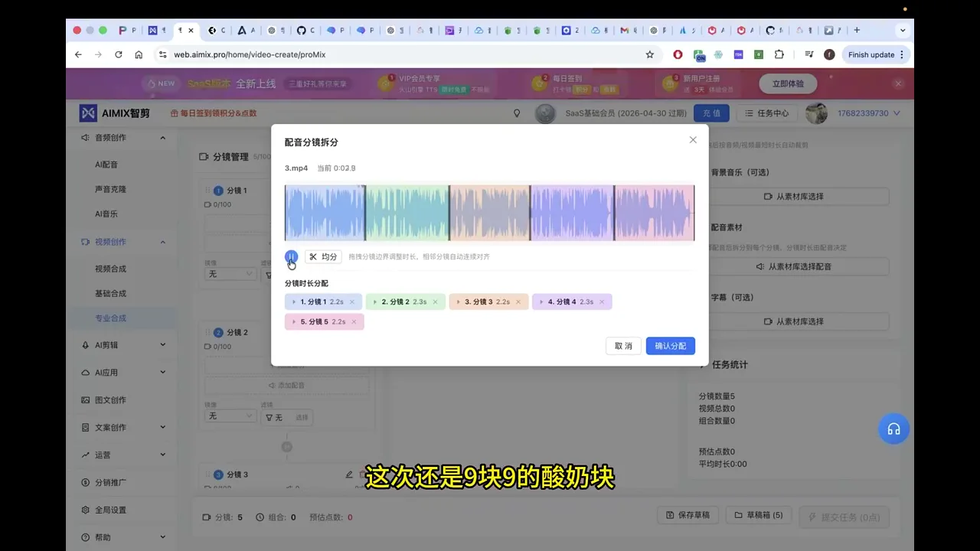Click the 充值 button
The height and width of the screenshot is (551, 980).
pos(711,113)
